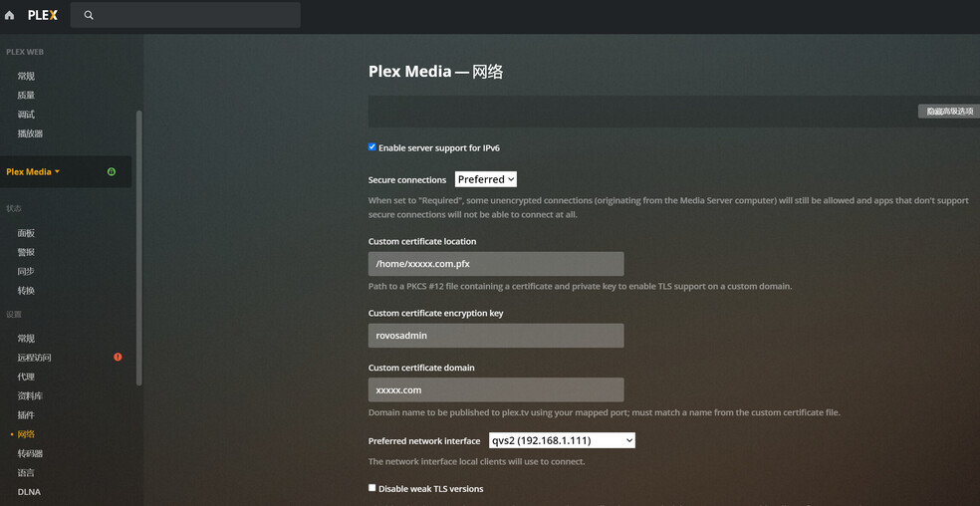Focus the top search field
This screenshot has height=506, width=980.
[x=185, y=15]
